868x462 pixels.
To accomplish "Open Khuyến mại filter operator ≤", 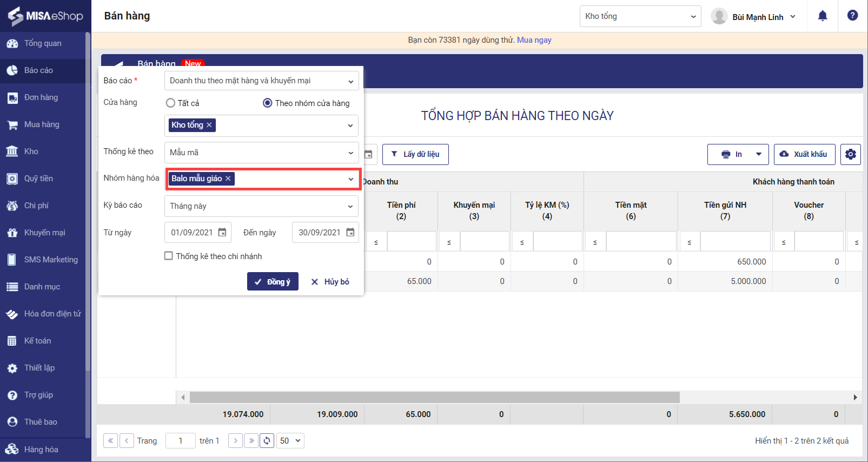I will pos(449,241).
